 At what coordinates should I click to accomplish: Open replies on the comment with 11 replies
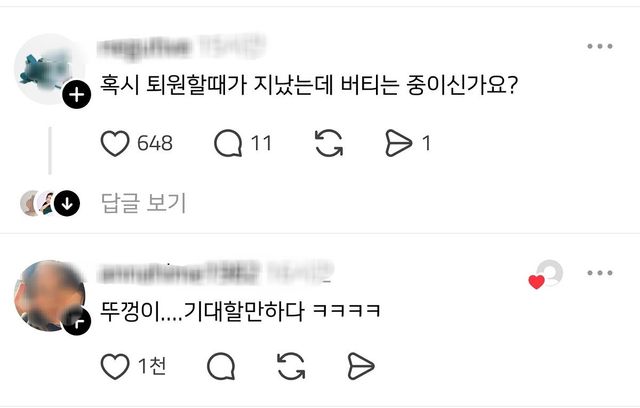pos(228,143)
